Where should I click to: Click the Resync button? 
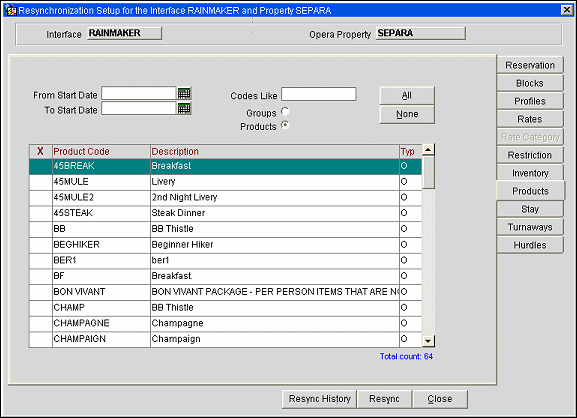(384, 399)
